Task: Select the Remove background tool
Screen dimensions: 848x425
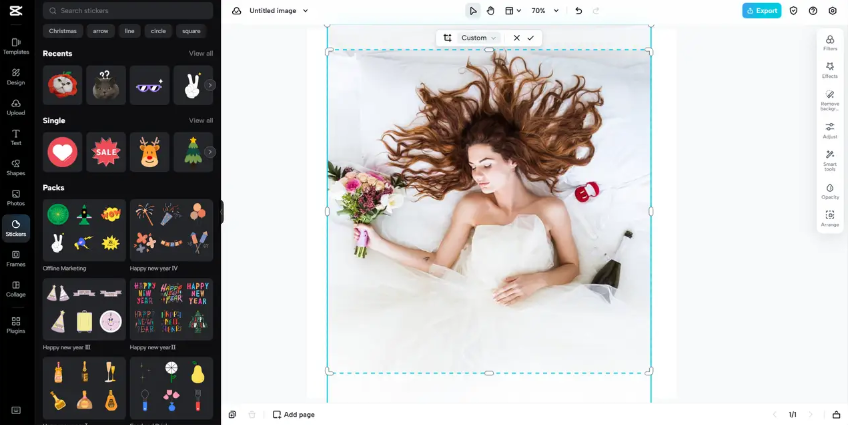Action: click(830, 98)
